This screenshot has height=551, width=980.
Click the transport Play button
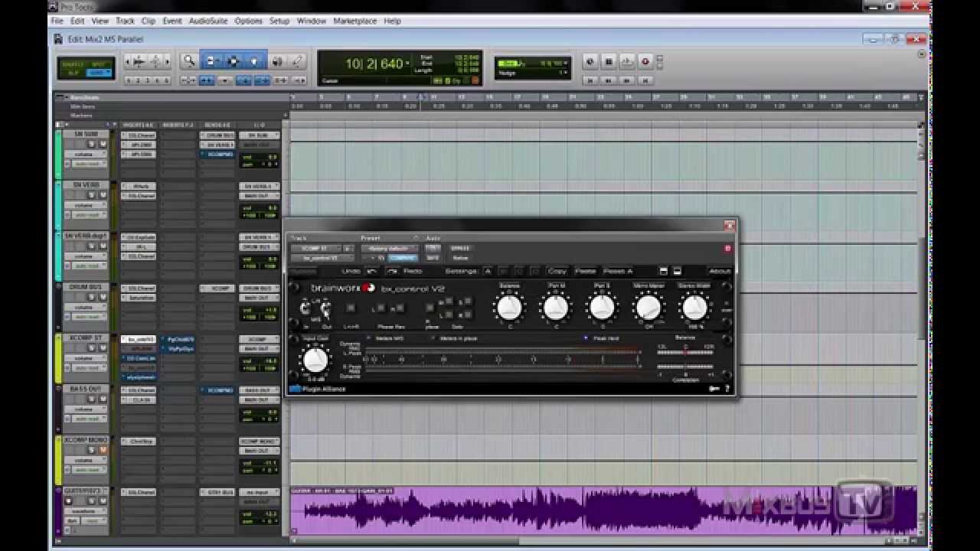coord(627,61)
